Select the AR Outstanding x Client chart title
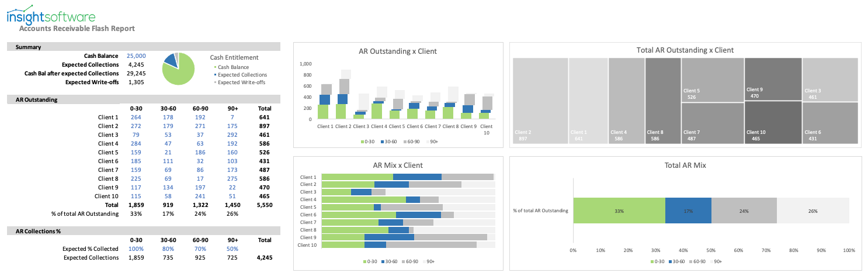Viewport: 868px width, 276px height. point(397,51)
